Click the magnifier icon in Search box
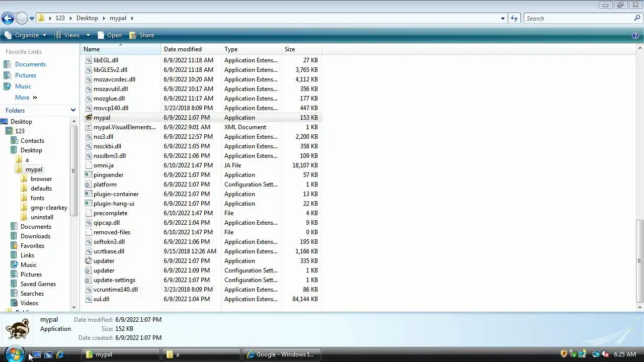 tap(637, 18)
